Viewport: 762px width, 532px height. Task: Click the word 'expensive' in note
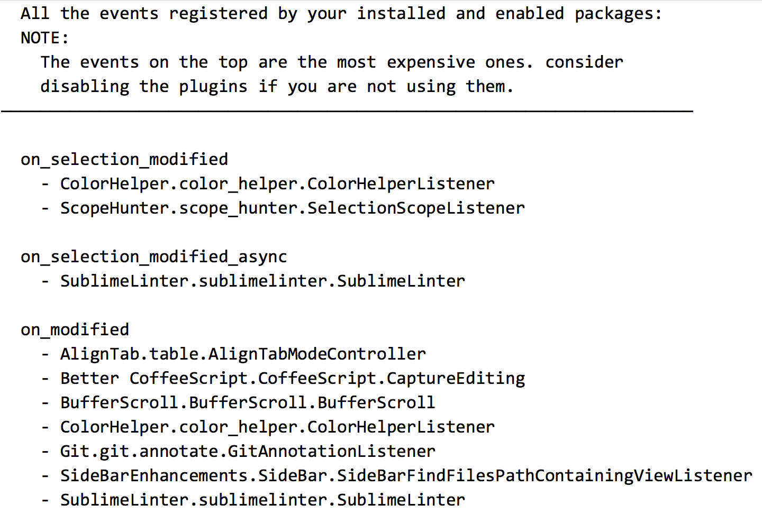[431, 62]
